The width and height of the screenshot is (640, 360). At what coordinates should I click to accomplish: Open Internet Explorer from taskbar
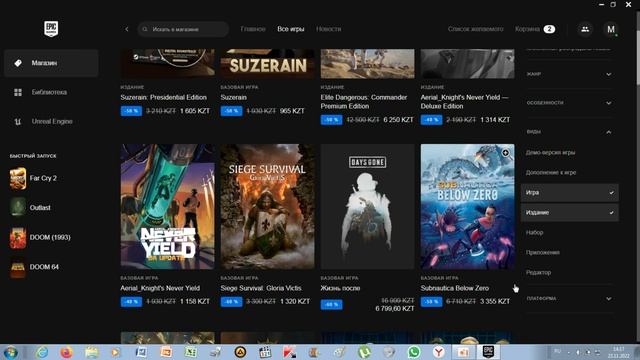point(42,352)
